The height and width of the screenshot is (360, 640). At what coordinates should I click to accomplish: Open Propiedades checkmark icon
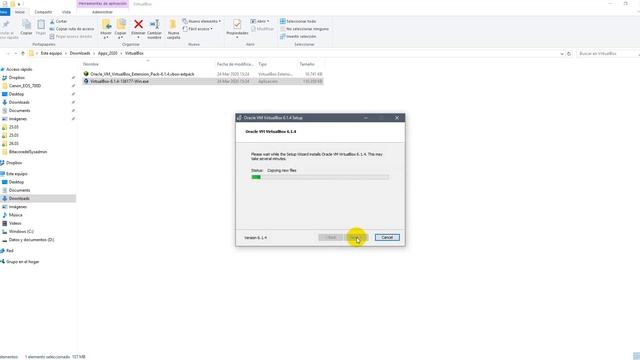pos(237,24)
